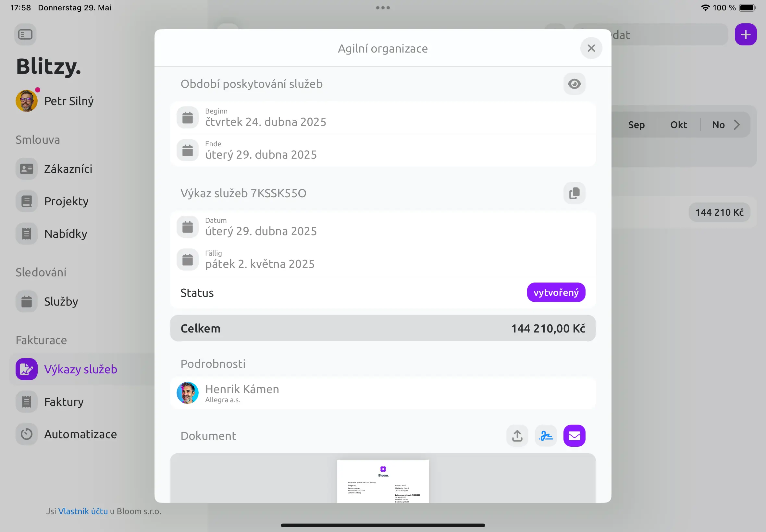Open calendar icon for Fällig date
This screenshot has width=766, height=532.
point(187,259)
